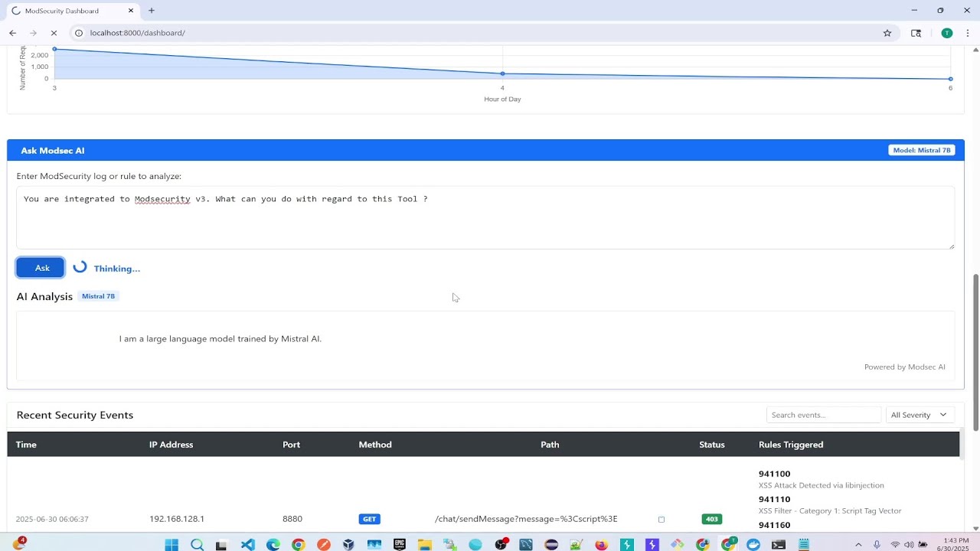Click the IP address 192.168.128.1
Screen dimensions: 980x551
click(177, 519)
